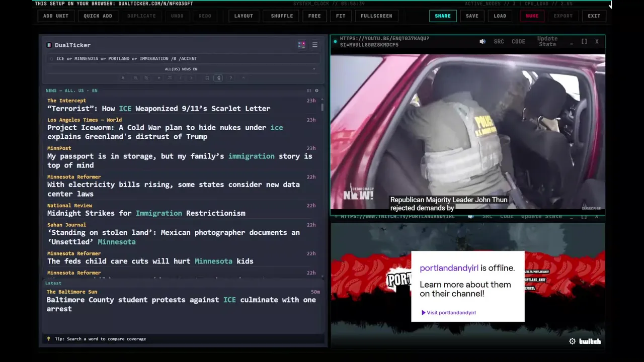Click the zoom in magnifier icon
This screenshot has height=362, width=644.
[x=146, y=78]
